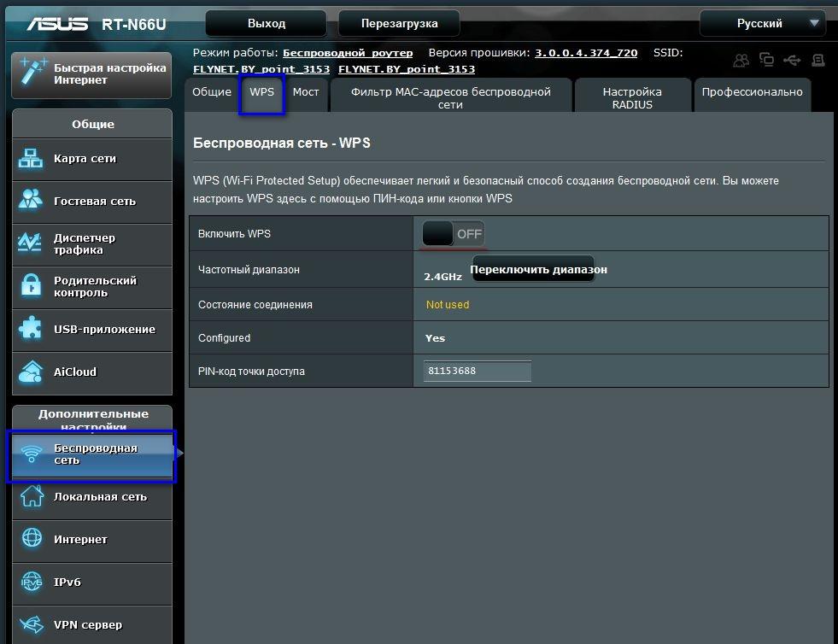838x644 pixels.
Task: Click the parental control padlock icon
Action: pos(31,285)
